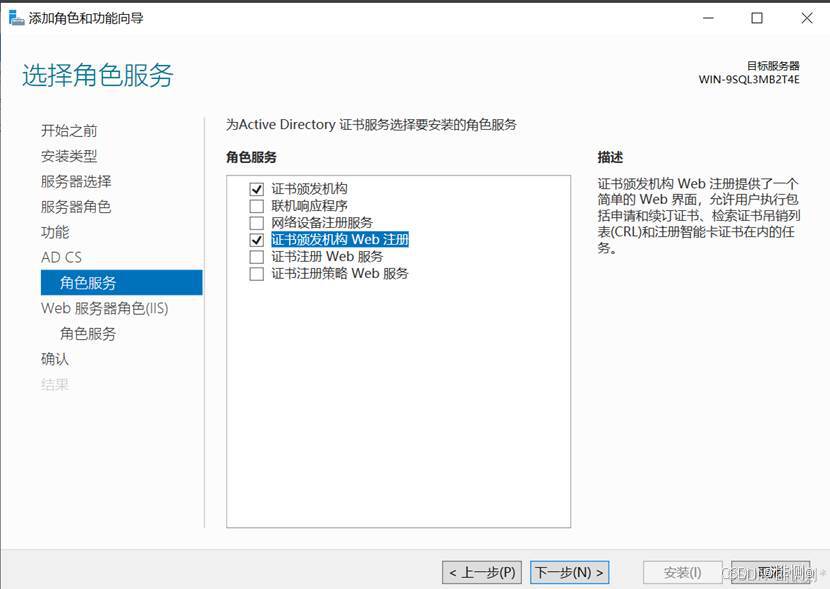830x589 pixels.
Task: Switch to the "AD CS" step
Action: point(63,257)
